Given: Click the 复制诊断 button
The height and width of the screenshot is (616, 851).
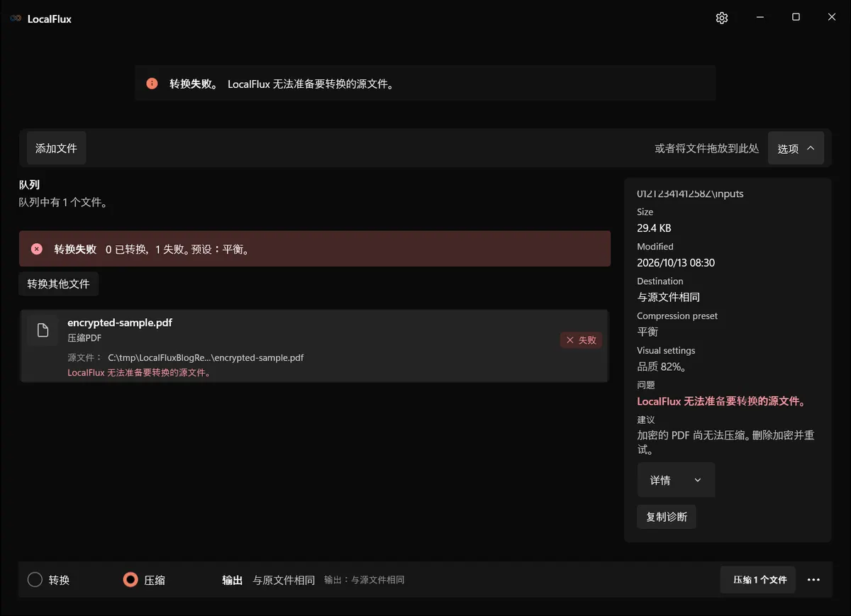Looking at the screenshot, I should point(667,517).
